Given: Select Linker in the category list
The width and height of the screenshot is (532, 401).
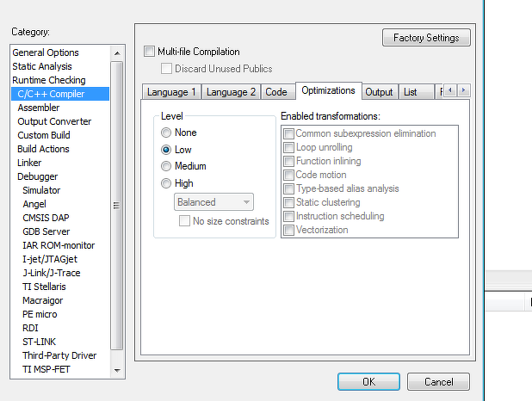Looking at the screenshot, I should tap(29, 163).
